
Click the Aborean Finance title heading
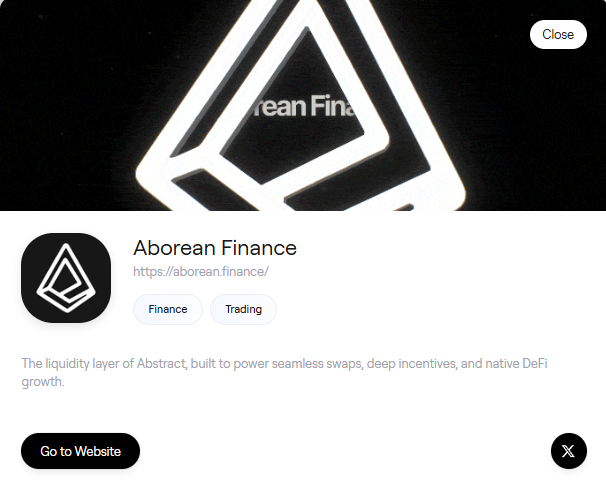click(215, 248)
